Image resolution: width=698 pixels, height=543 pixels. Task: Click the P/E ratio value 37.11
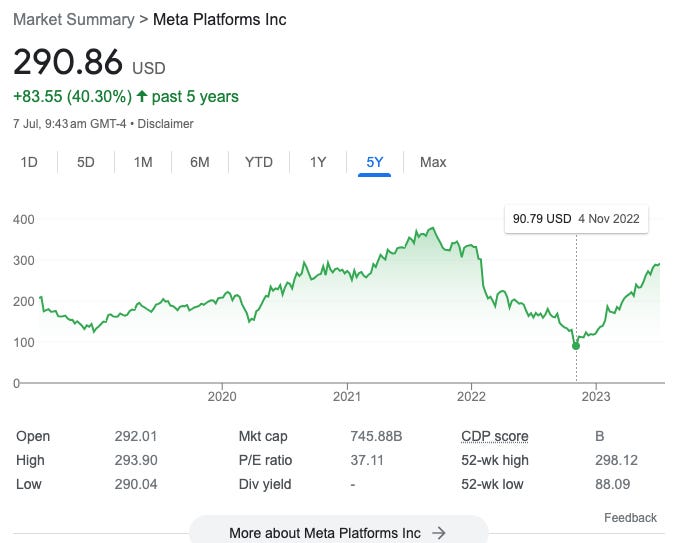pyautogui.click(x=367, y=460)
